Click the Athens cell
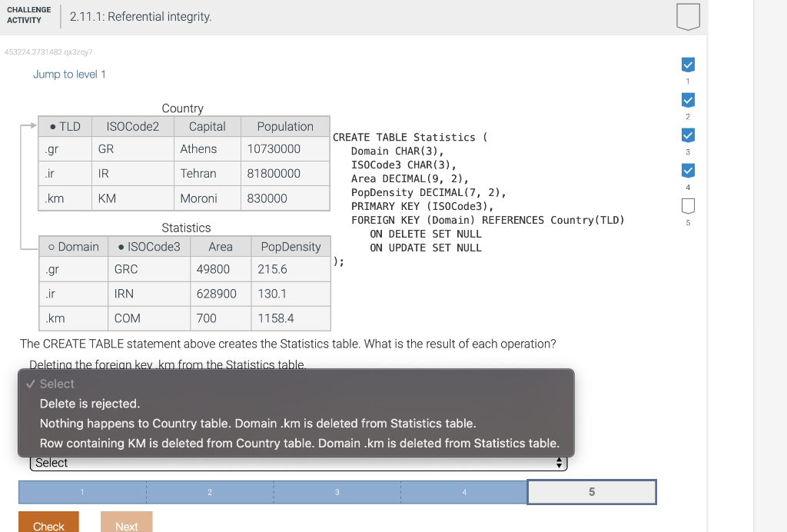This screenshot has width=787, height=532. pyautogui.click(x=208, y=149)
